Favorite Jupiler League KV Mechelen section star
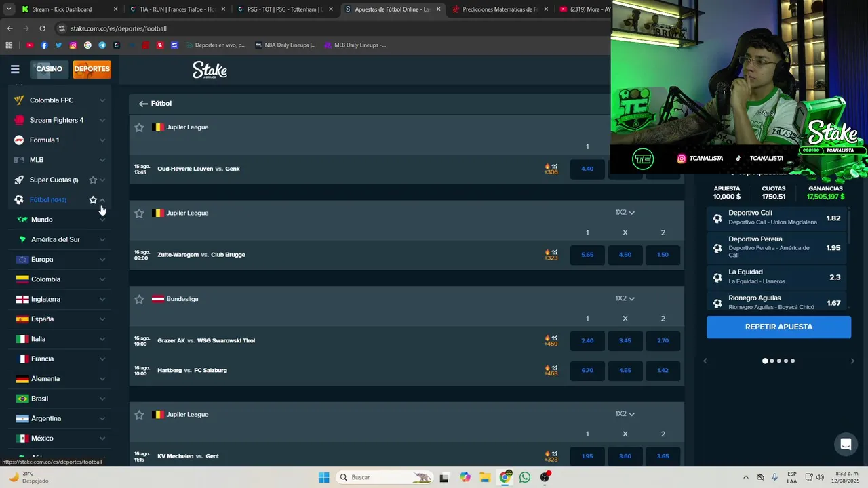 tap(139, 415)
